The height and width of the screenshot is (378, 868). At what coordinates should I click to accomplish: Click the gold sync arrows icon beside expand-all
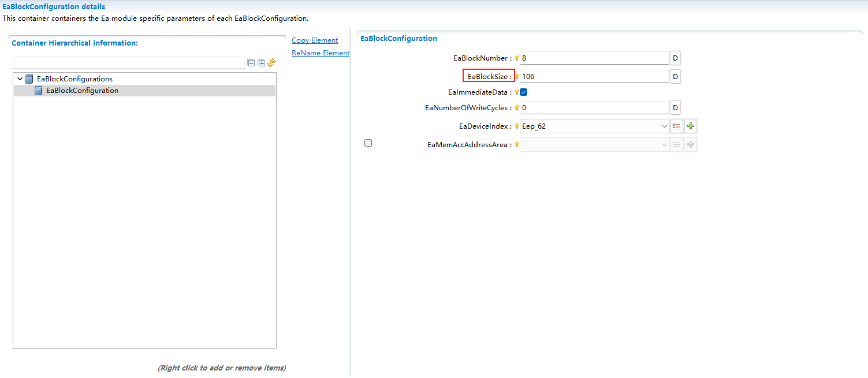[x=271, y=62]
